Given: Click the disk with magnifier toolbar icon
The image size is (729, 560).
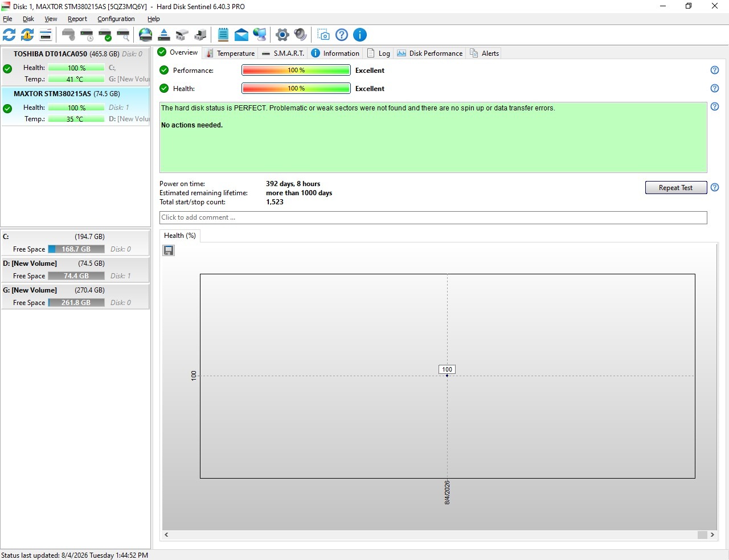Looking at the screenshot, I should click(x=123, y=35).
